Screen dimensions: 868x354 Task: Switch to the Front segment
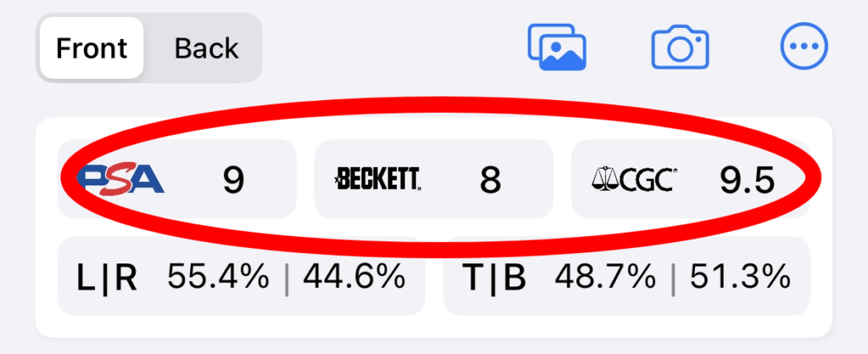click(92, 48)
